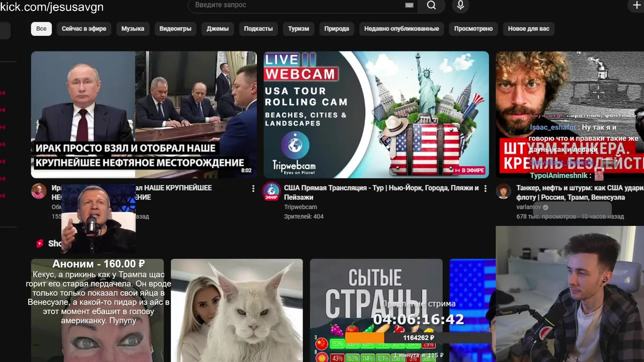Select the "Туризм" filter chip
Viewport: 644px width, 362px height.
tap(298, 29)
